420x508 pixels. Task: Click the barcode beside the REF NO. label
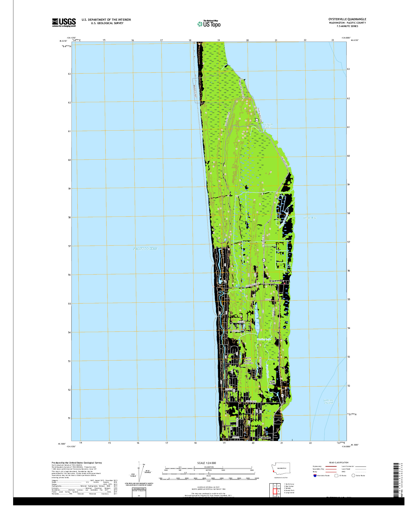[x=396, y=480]
